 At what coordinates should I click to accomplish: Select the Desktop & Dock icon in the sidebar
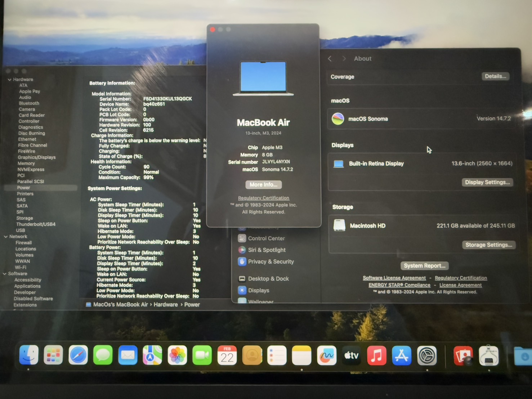click(241, 278)
